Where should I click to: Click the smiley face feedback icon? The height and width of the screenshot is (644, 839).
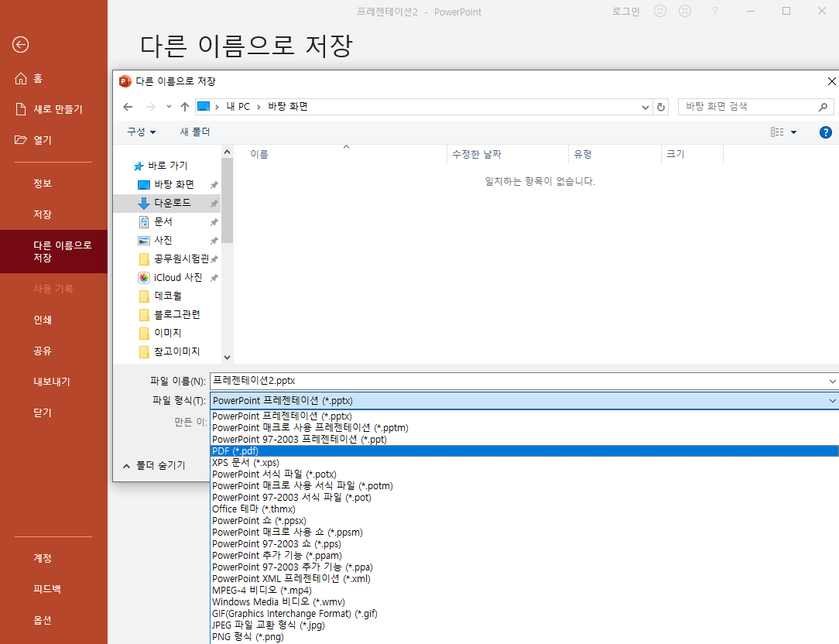pos(660,12)
